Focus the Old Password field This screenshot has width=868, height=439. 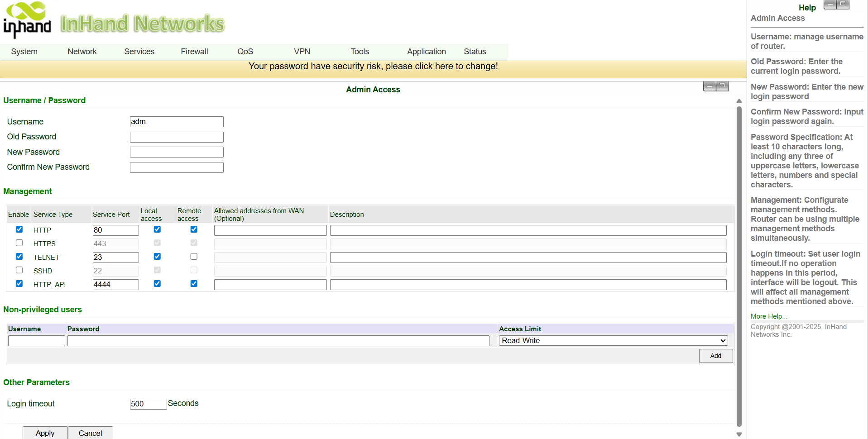pyautogui.click(x=177, y=137)
